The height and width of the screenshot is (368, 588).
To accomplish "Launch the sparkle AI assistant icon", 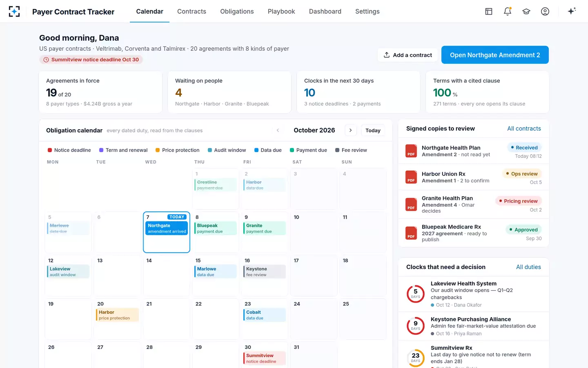I will tap(572, 11).
